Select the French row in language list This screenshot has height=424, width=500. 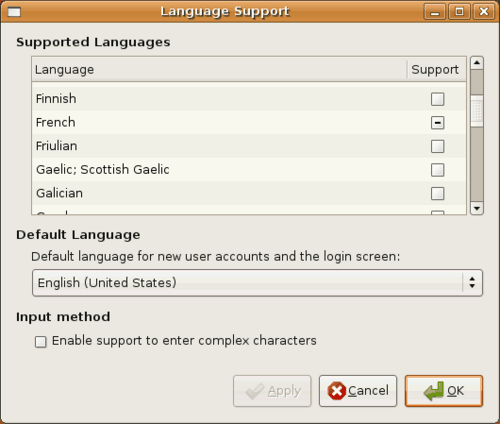pyautogui.click(x=249, y=123)
